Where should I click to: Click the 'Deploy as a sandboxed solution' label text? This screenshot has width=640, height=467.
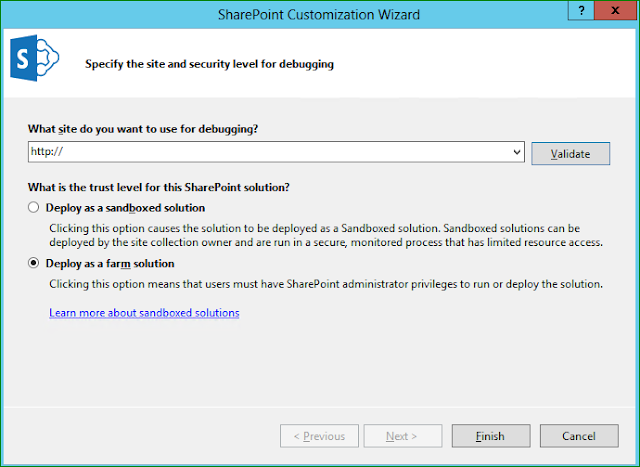(x=126, y=208)
